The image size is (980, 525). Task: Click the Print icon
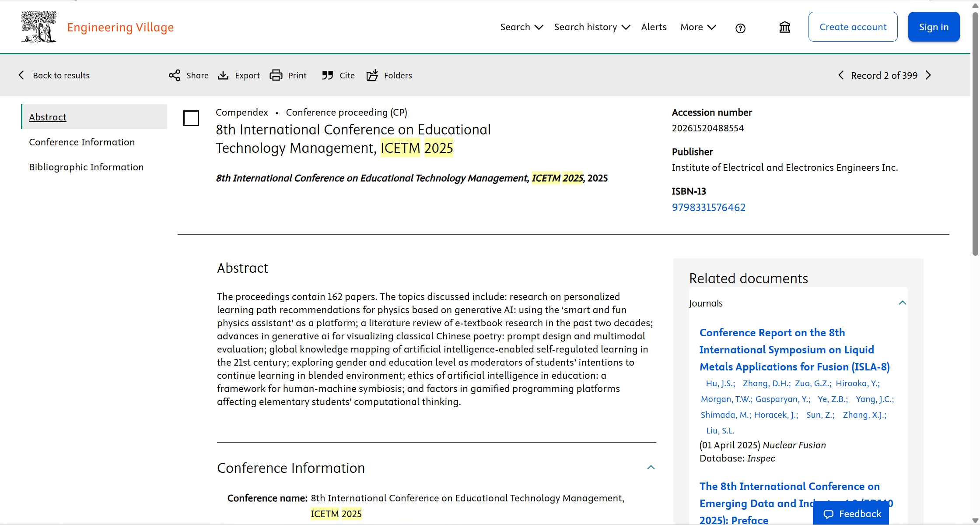(x=276, y=75)
